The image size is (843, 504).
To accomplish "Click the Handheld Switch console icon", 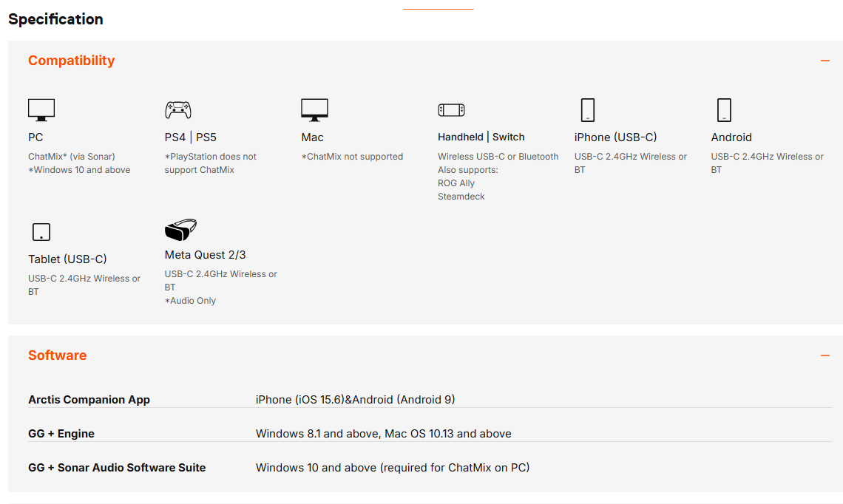I will [x=451, y=110].
